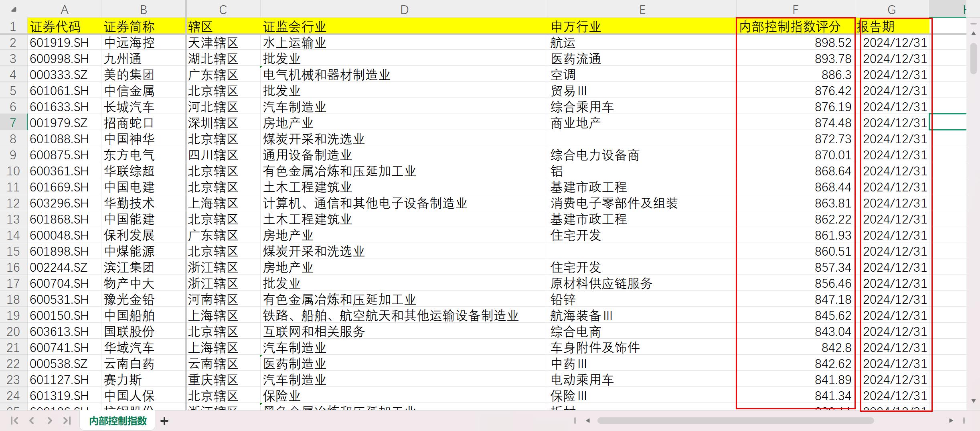Click cell containing 001979.SZ
The height and width of the screenshot is (431, 980).
pos(64,123)
